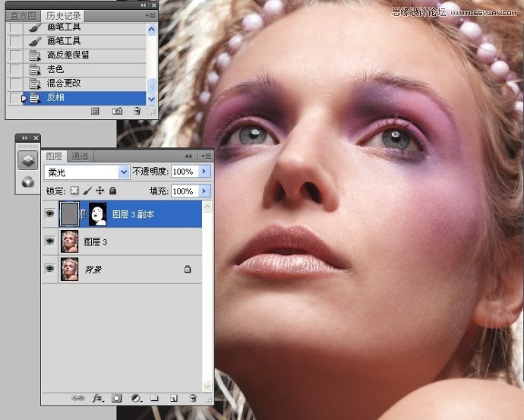This screenshot has height=420, width=524.
Task: Select the 背景 layer name
Action: coord(93,270)
